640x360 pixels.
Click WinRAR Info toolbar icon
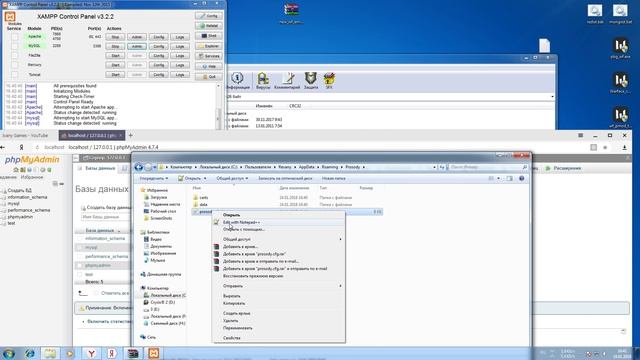pos(237,80)
